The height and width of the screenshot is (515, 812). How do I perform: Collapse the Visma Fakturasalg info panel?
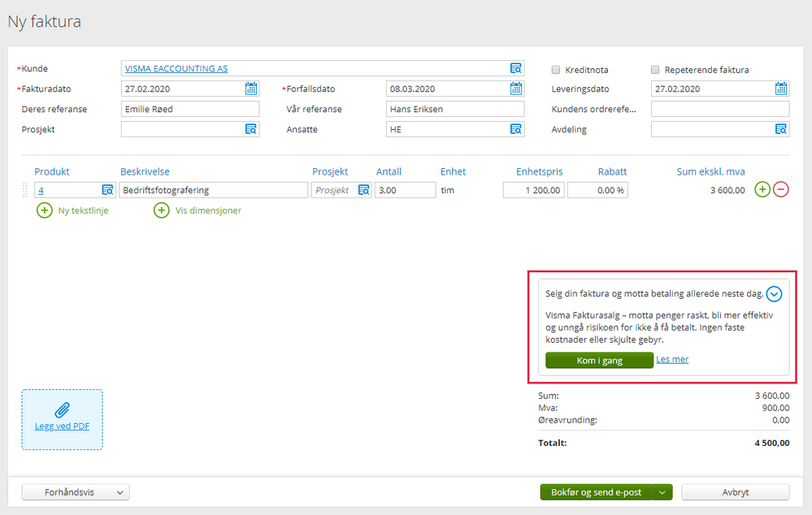(x=774, y=294)
